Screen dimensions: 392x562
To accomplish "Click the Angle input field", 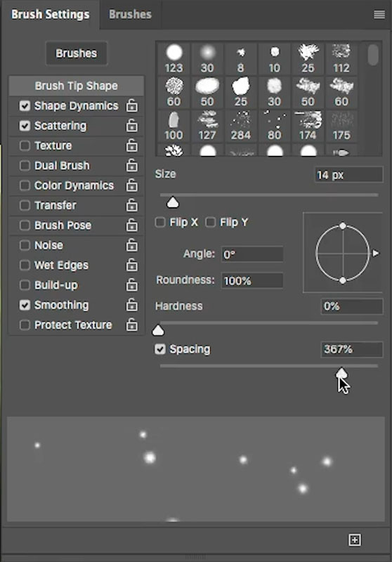I will pos(252,254).
